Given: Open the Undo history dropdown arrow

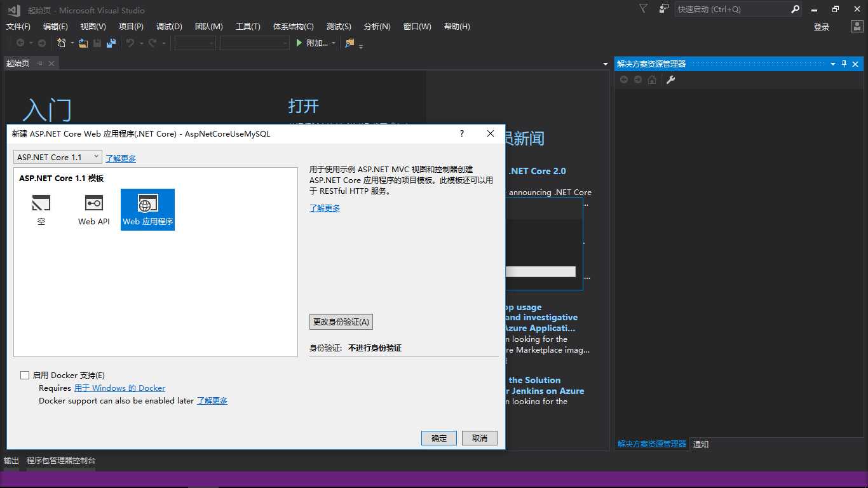Looking at the screenshot, I should pos(141,43).
